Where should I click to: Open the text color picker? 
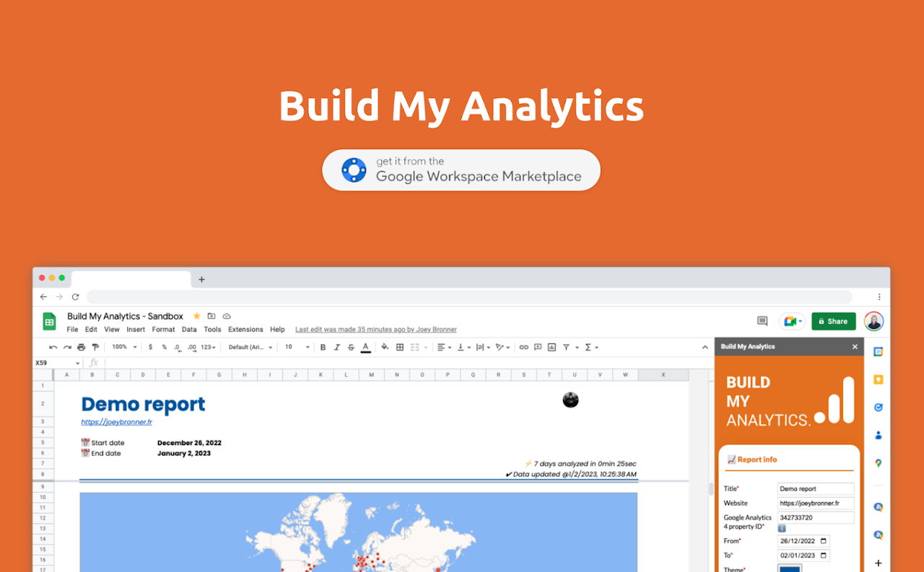(365, 347)
